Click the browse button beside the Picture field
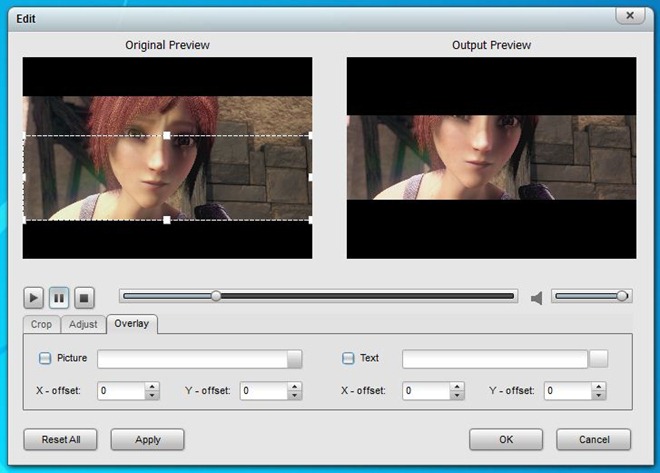 [x=295, y=359]
